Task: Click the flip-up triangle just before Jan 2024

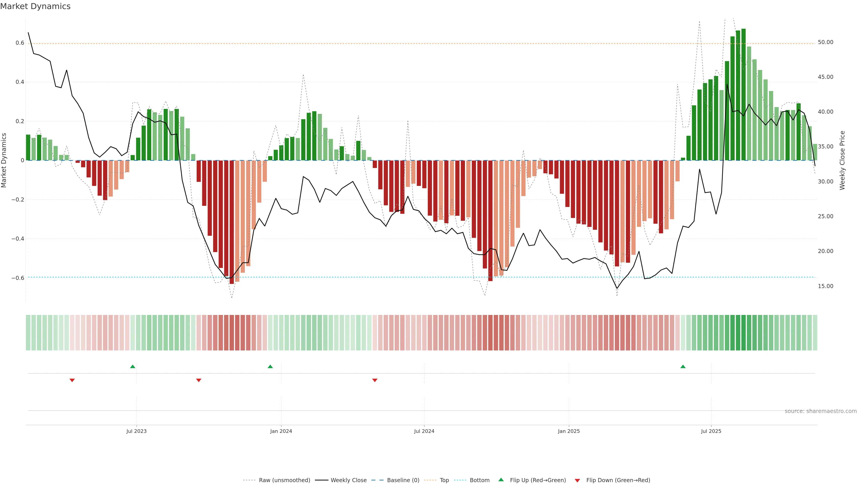Action: [x=270, y=366]
